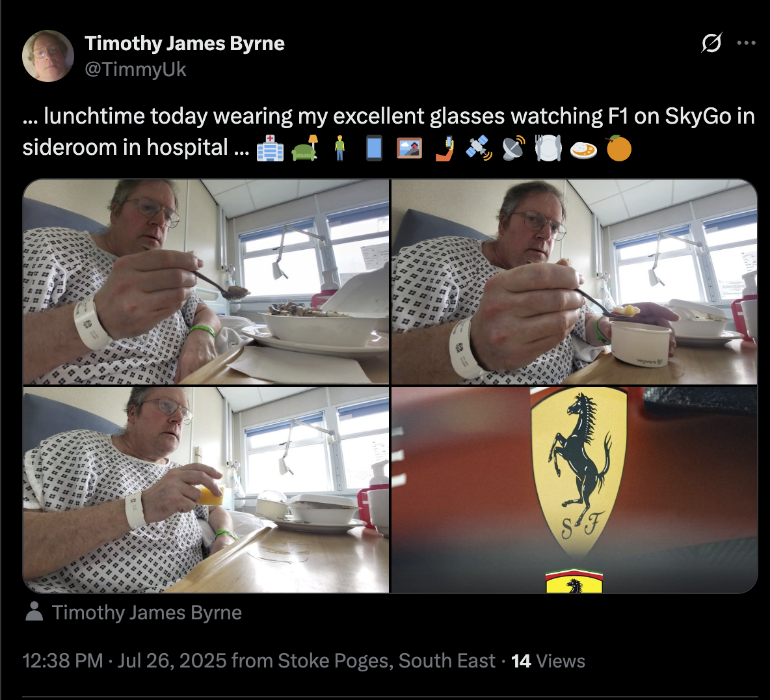Click the plate with cutlery emoji
The width and height of the screenshot is (770, 700).
point(548,148)
